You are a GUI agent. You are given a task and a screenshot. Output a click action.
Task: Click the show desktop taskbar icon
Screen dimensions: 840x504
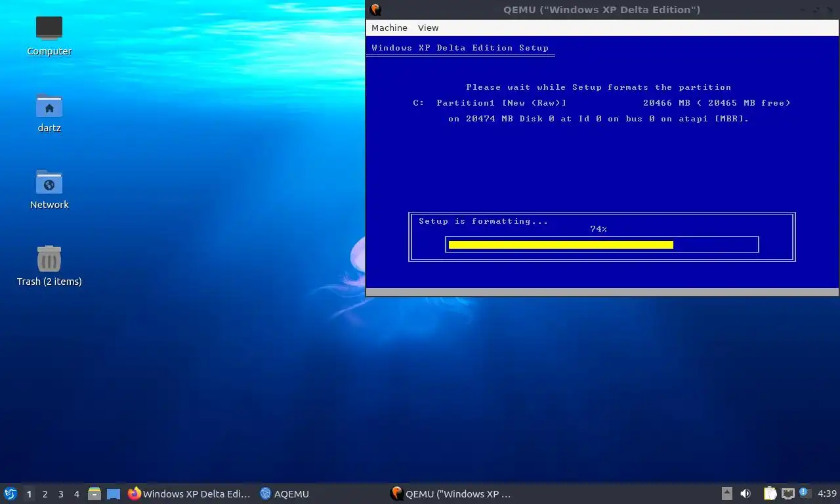114,493
